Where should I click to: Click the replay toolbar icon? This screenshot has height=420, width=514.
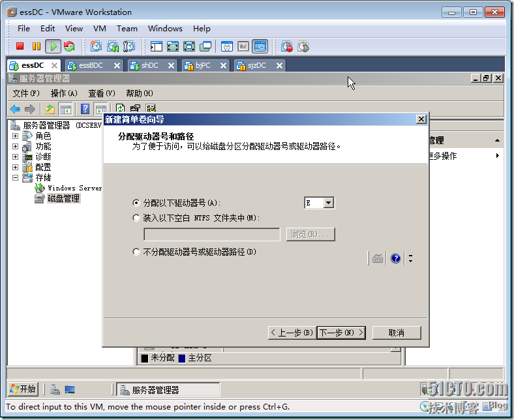[x=303, y=46]
